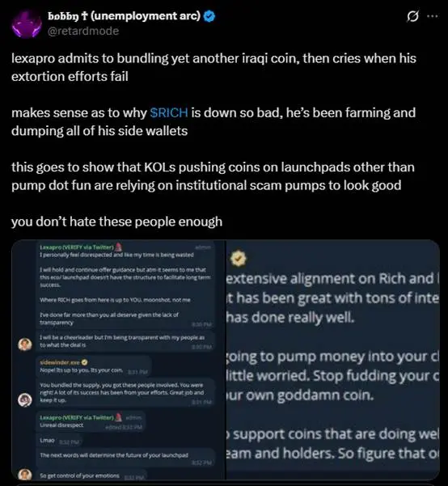The image size is (448, 486).
Task: Open bobby's purple profile avatar
Action: click(27, 24)
